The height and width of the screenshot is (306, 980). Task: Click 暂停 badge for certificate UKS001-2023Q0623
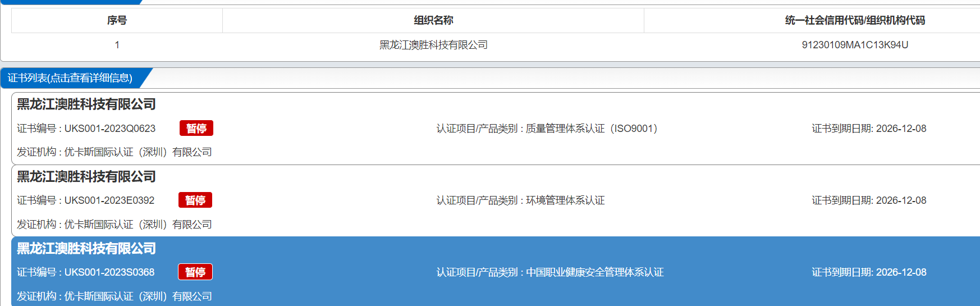pyautogui.click(x=196, y=129)
